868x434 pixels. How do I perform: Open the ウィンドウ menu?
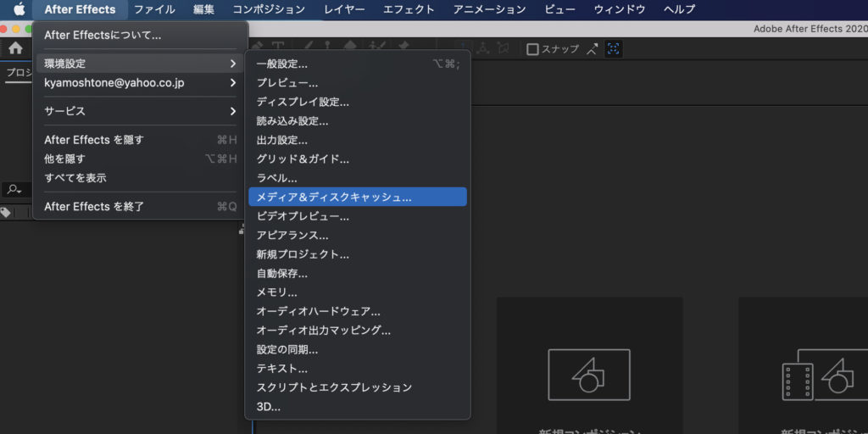(620, 9)
